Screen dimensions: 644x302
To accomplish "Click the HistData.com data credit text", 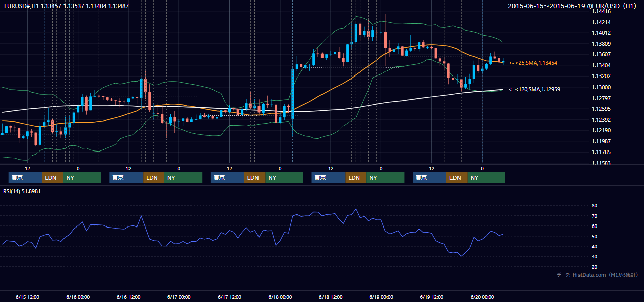I will 598,275.
